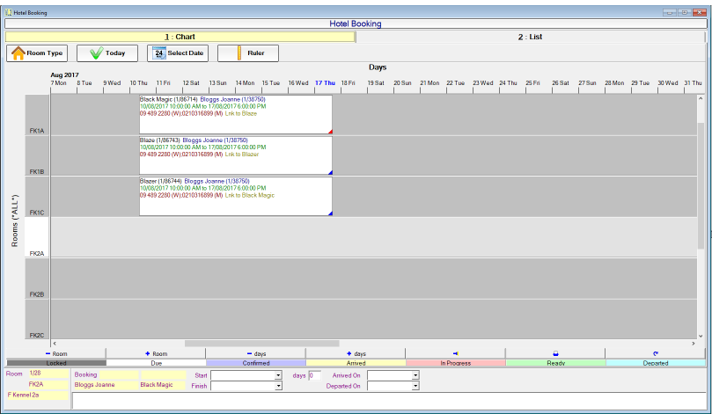Click the 10 Thu date header

139,83
